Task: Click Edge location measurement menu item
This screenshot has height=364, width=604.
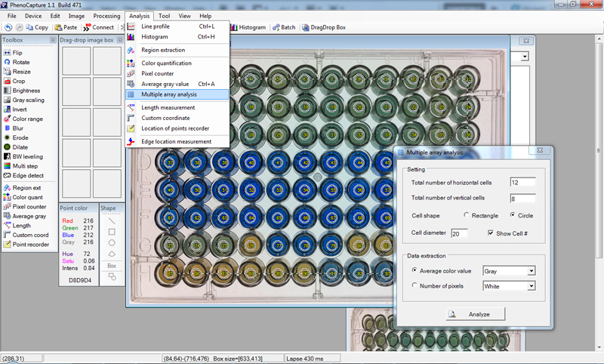Action: tap(176, 141)
